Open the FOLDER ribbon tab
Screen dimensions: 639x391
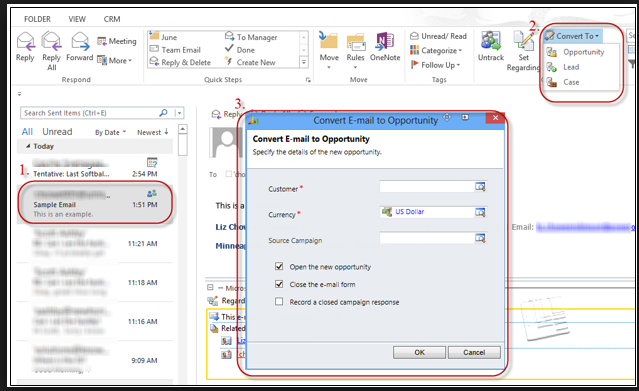37,19
